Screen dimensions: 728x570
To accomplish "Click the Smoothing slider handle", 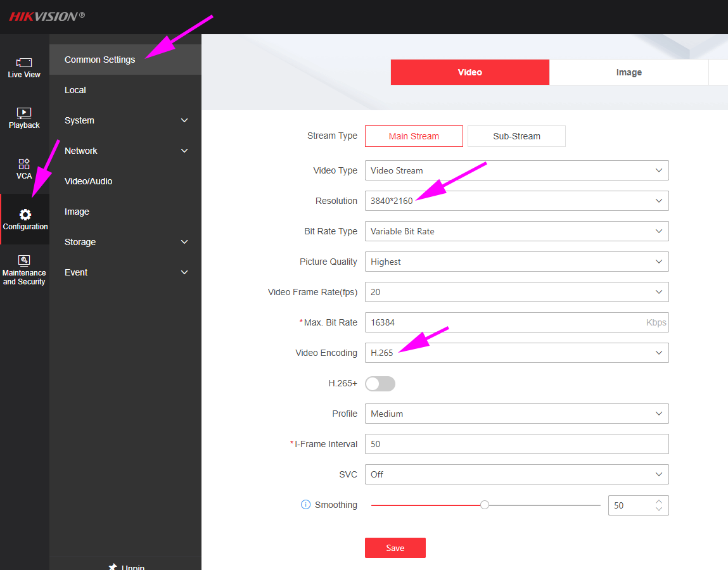I will coord(484,505).
